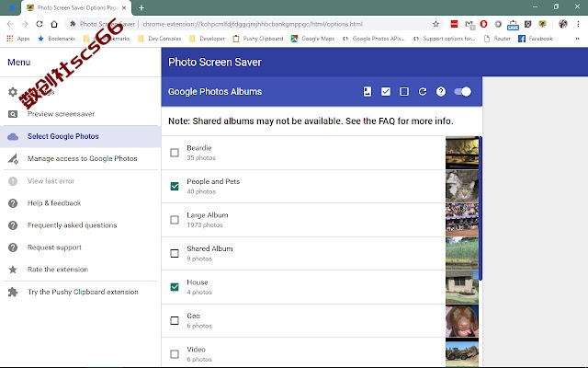Click Request support in the menu
588x368 pixels.
(x=80, y=247)
